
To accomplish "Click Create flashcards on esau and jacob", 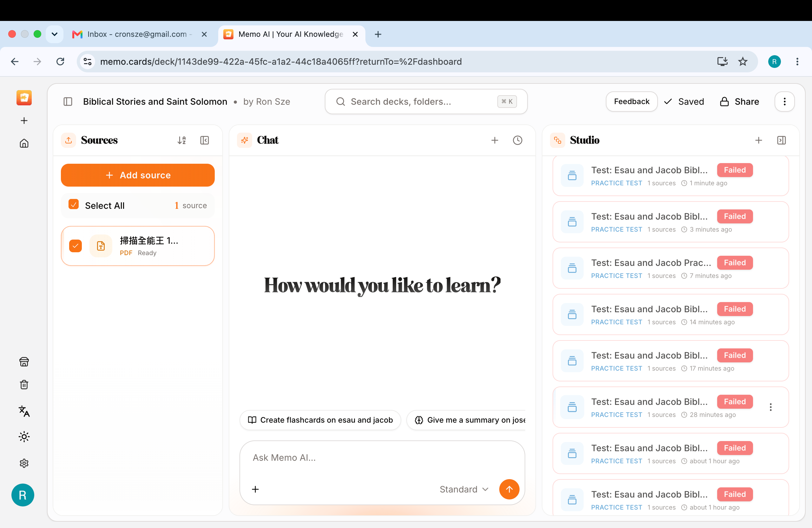I will pyautogui.click(x=320, y=420).
